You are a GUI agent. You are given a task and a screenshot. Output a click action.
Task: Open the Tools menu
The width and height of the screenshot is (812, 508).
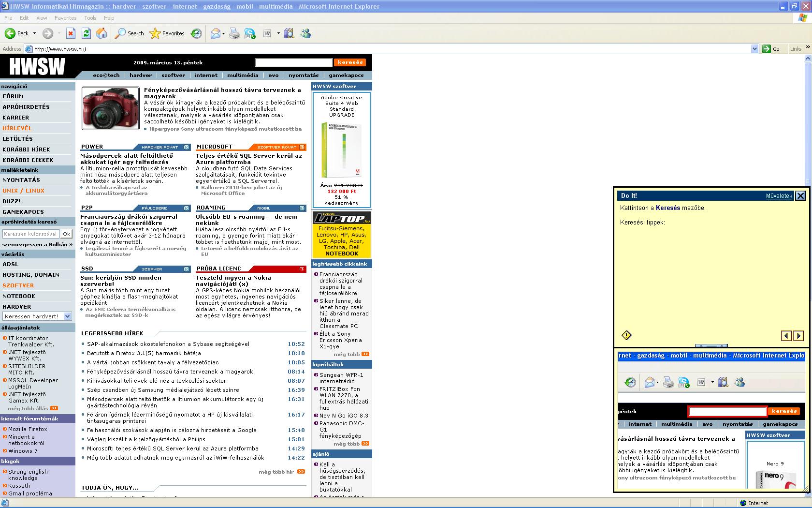[90, 18]
